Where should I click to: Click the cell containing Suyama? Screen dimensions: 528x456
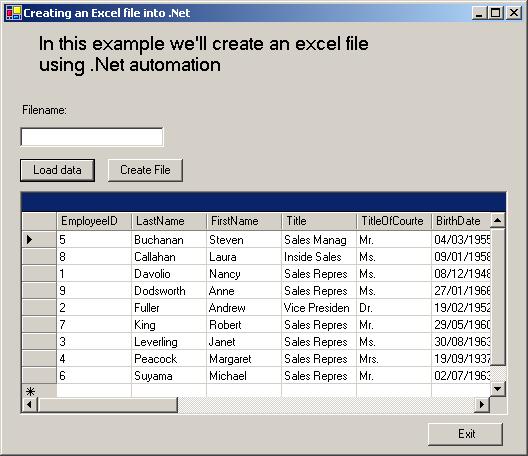tap(169, 376)
